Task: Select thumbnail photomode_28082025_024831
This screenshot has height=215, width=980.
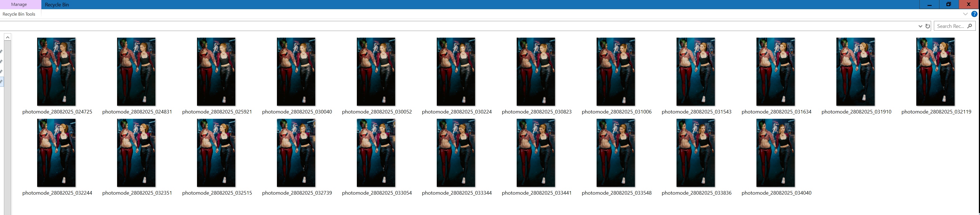Action: coord(136,72)
